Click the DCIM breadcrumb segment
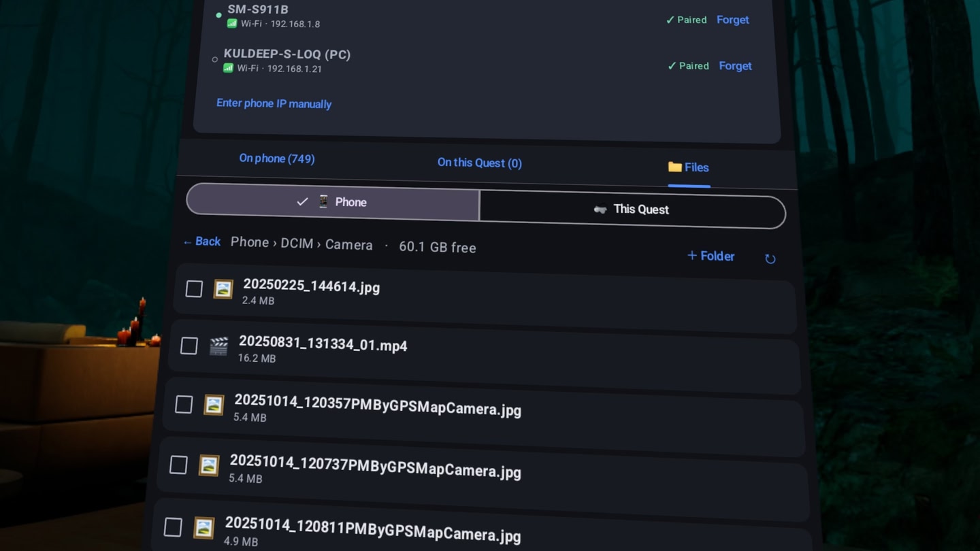Image resolution: width=980 pixels, height=551 pixels. tap(297, 244)
